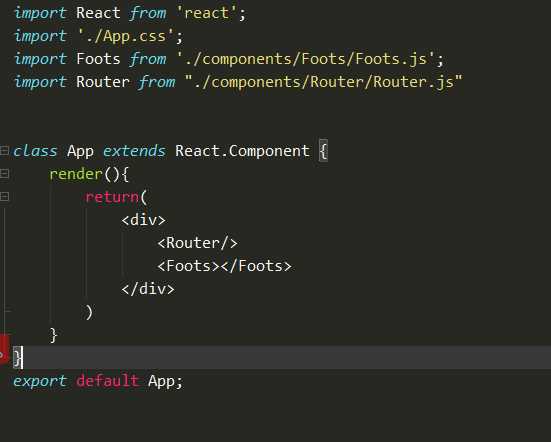
Task: Click the default keyword
Action: tap(108, 381)
